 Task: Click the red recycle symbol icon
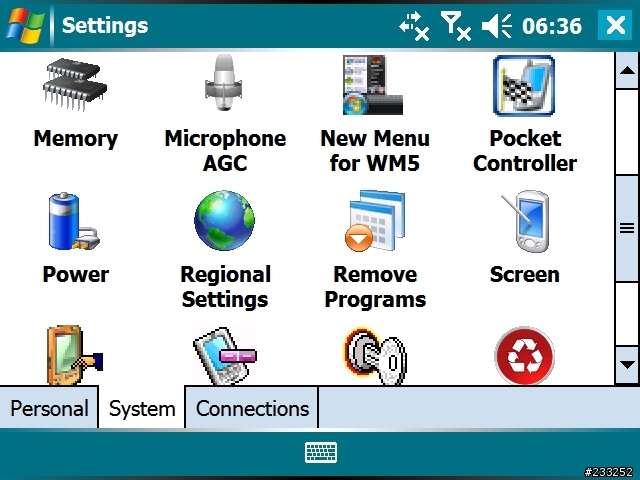tap(524, 356)
